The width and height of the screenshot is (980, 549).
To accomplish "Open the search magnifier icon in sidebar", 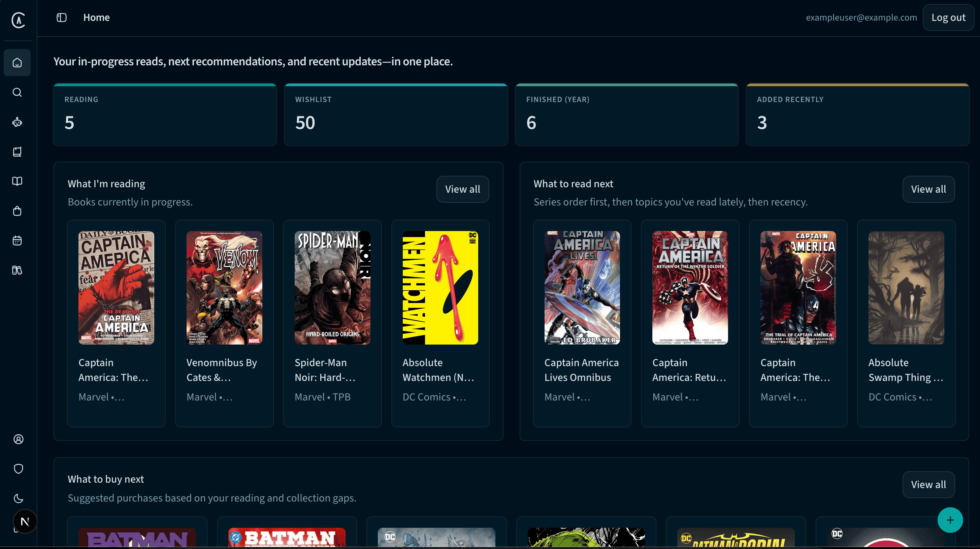I will pos(17,92).
